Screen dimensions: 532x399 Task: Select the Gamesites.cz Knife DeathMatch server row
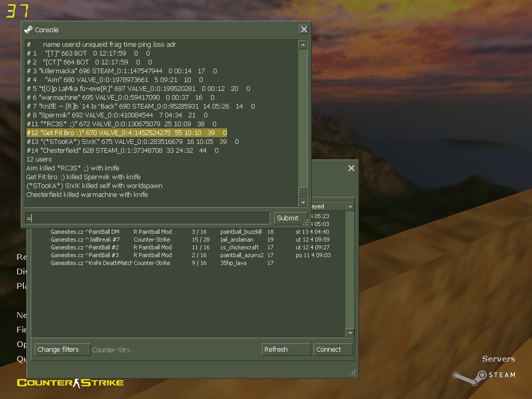point(190,263)
